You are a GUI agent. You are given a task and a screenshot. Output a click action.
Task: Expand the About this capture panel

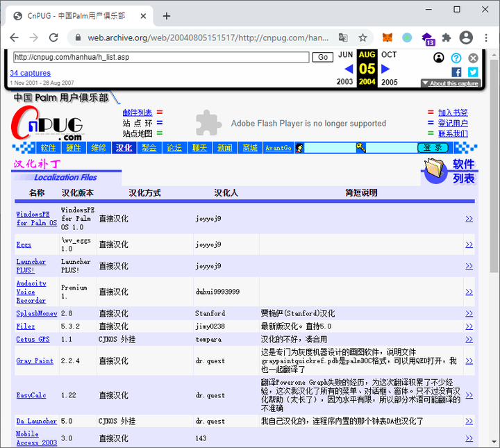click(x=450, y=83)
